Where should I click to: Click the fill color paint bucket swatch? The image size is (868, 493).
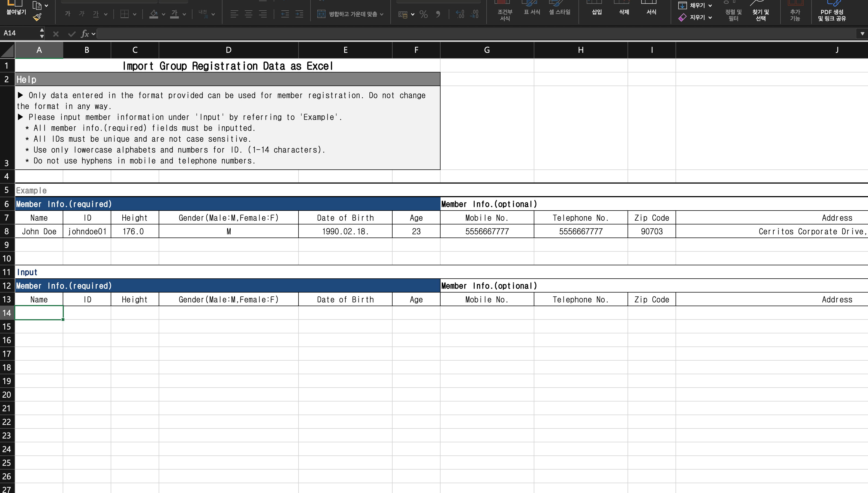pos(154,14)
